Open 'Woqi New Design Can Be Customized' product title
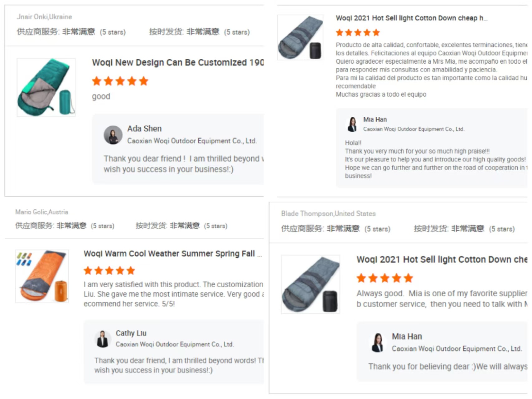The image size is (532, 399). pos(178,63)
